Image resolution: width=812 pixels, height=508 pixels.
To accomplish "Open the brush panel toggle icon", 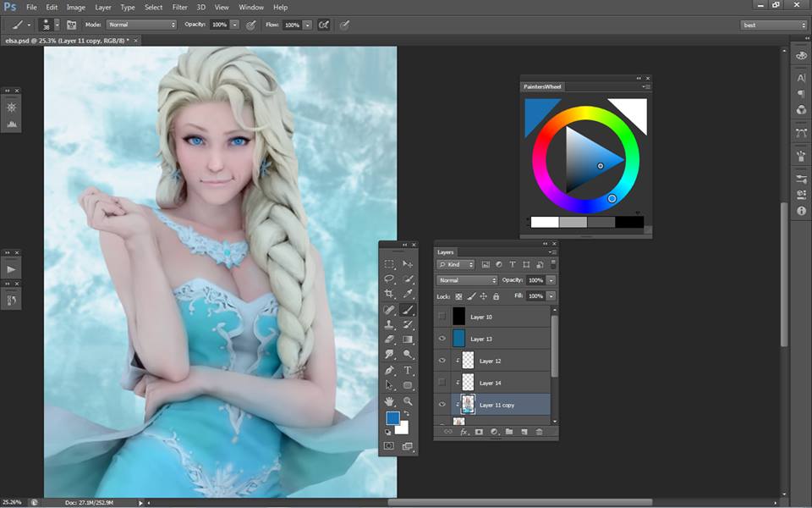I will (x=71, y=25).
